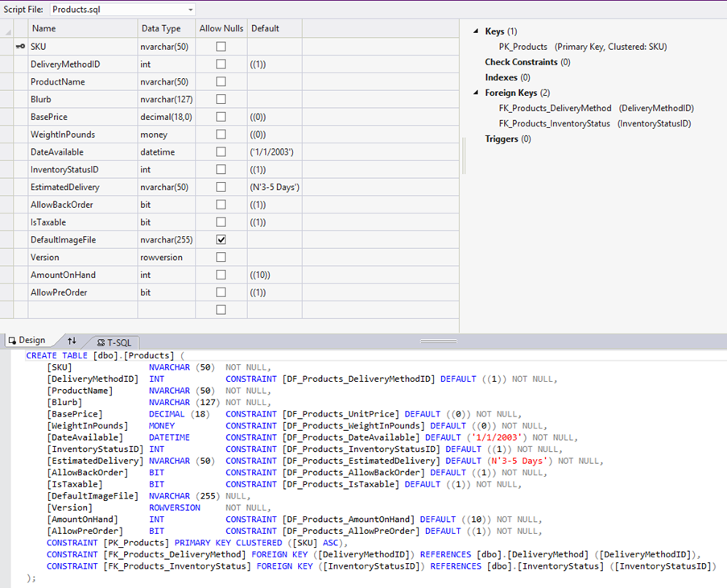
Task: Click [dbo].[DeliveryMethod] reference in the script
Action: click(x=533, y=555)
